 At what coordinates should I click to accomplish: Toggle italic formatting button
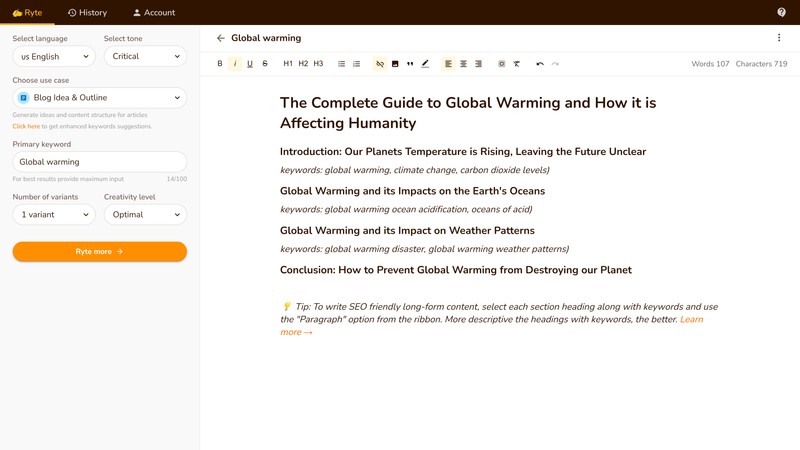coord(235,64)
